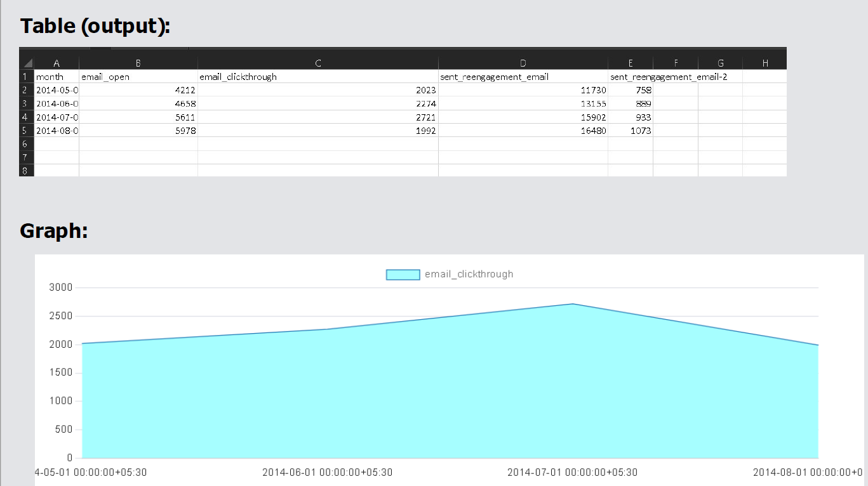Click the 'email_open' header cell
The image size is (868, 486).
click(x=138, y=77)
